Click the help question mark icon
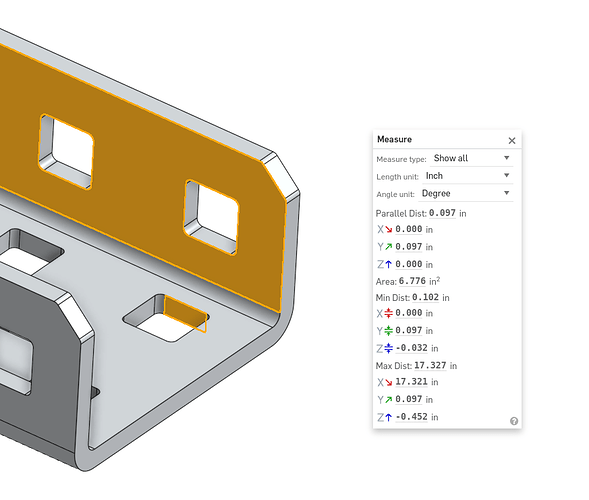 pos(514,421)
